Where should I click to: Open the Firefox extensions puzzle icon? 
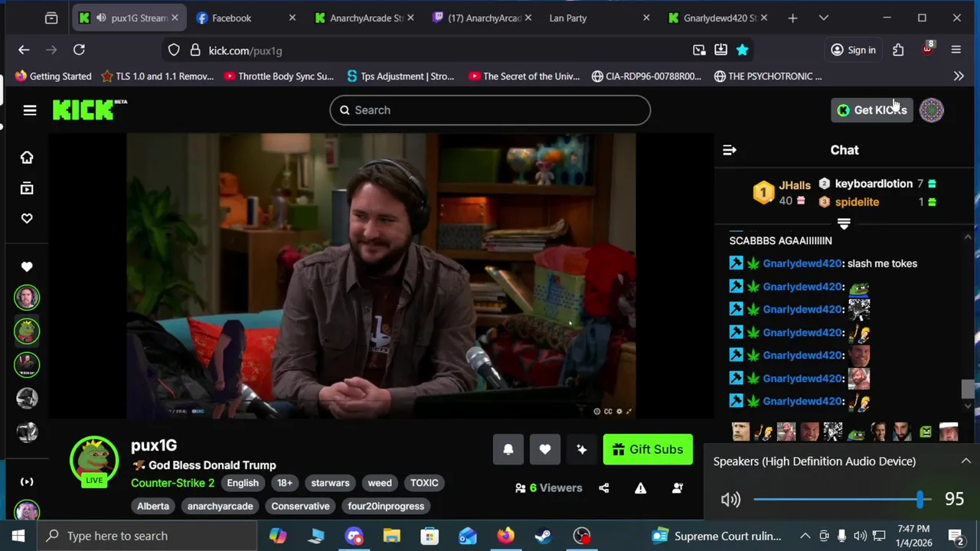(898, 50)
